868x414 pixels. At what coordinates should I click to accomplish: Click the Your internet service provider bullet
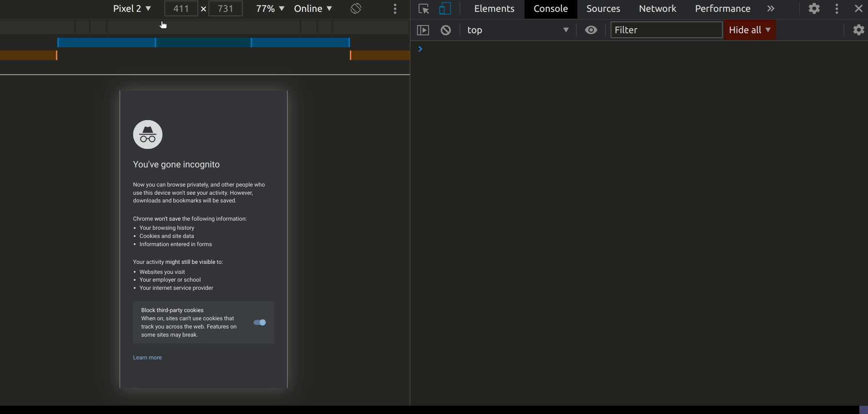[177, 288]
